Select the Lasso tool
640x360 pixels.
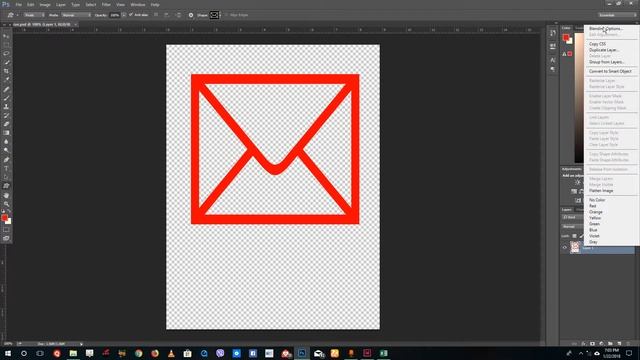[x=6, y=53]
